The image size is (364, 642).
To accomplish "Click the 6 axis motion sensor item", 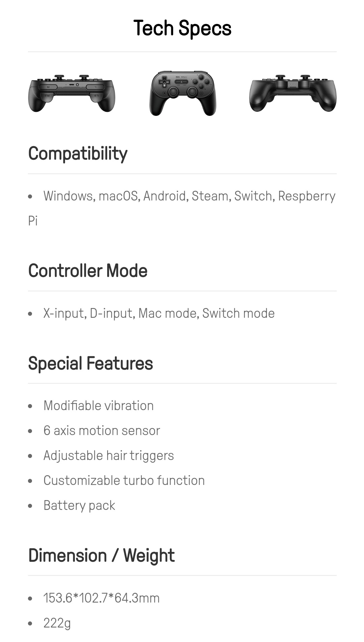I will 101,431.
